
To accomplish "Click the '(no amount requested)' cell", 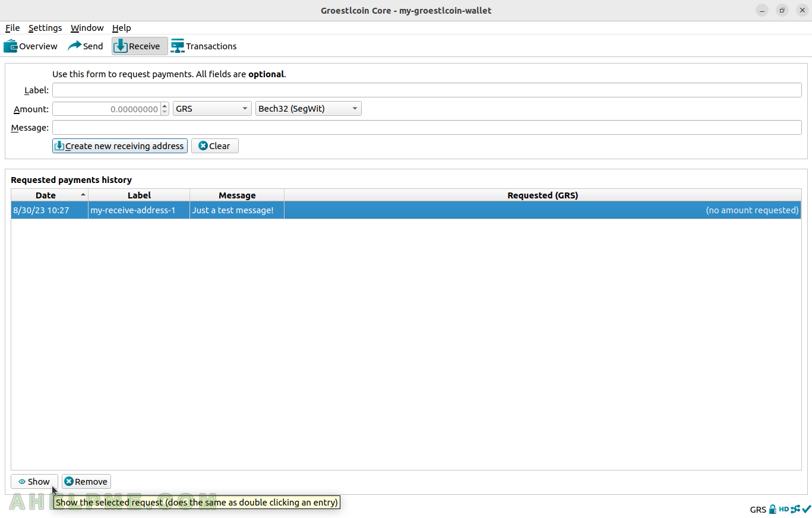I will [x=542, y=210].
